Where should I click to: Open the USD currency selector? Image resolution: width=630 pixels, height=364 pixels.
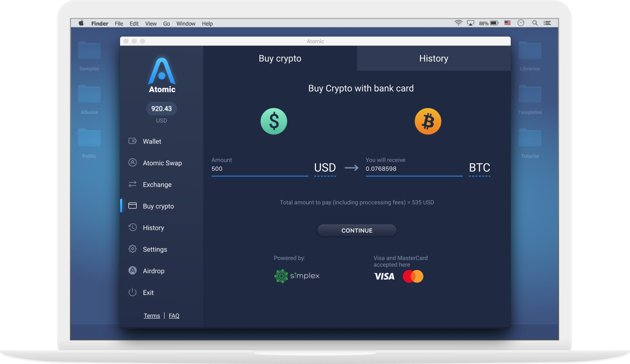(x=325, y=168)
